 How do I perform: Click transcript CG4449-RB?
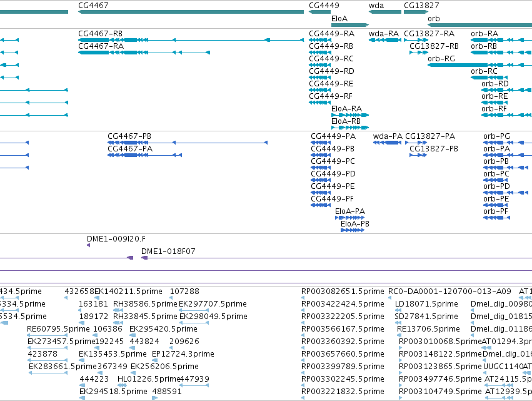pos(320,53)
